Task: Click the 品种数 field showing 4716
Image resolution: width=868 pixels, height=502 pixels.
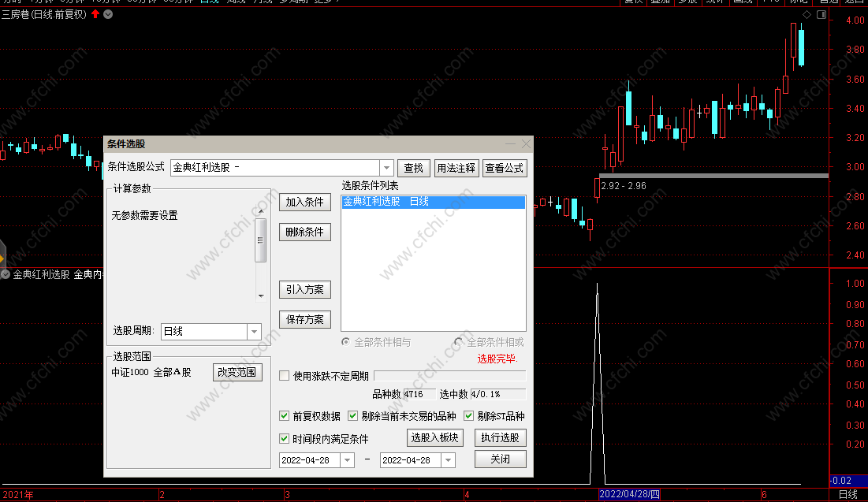Action: point(419,394)
